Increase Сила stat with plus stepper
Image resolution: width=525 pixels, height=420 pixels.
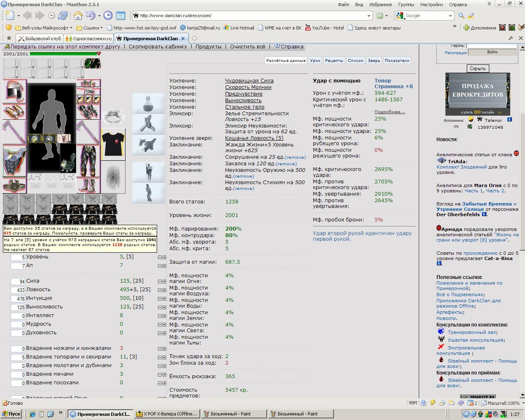(x=164, y=282)
